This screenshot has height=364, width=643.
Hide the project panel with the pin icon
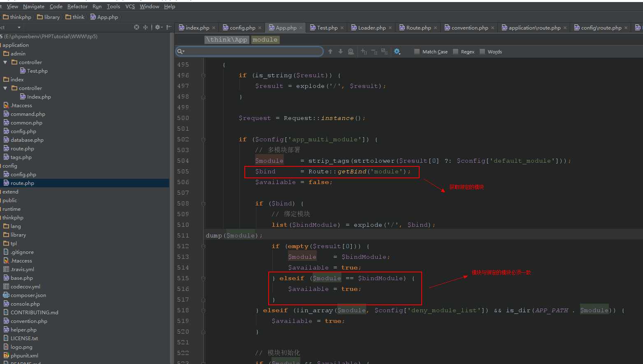pos(169,27)
